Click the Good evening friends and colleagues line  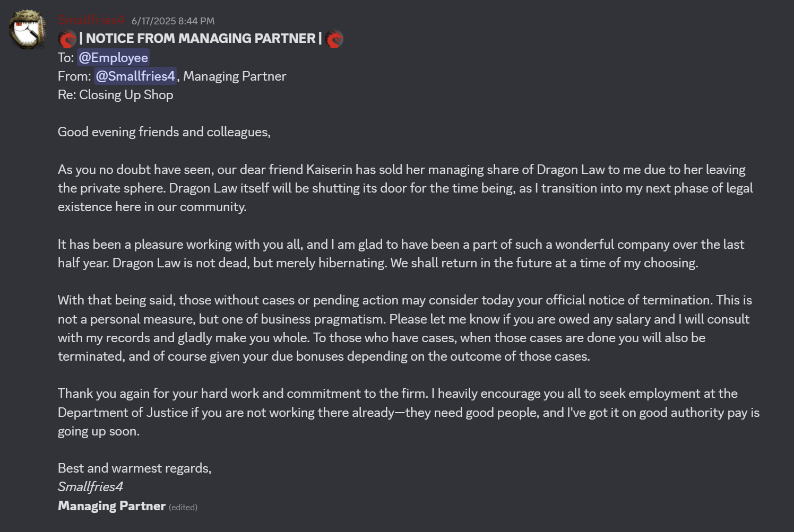[x=164, y=132]
